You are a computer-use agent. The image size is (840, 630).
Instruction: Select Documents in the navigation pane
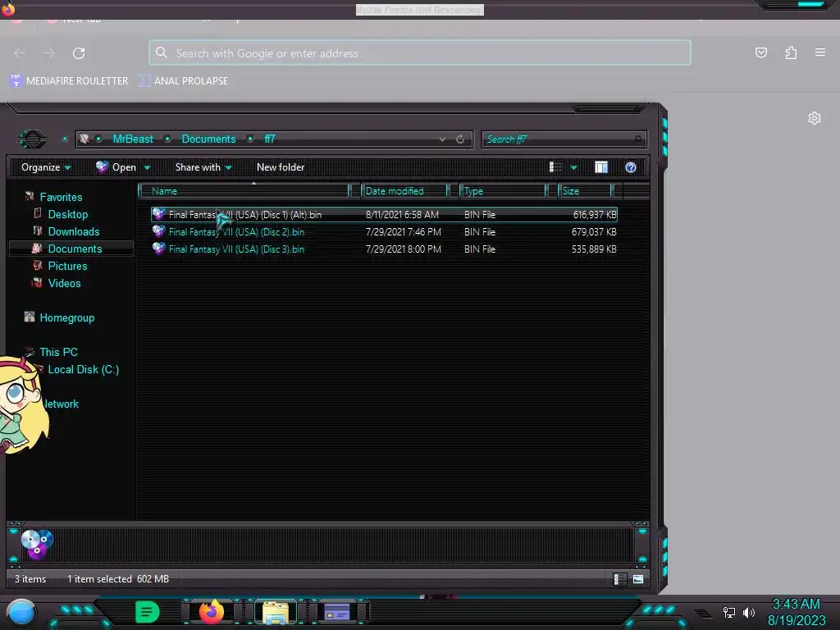(75, 249)
